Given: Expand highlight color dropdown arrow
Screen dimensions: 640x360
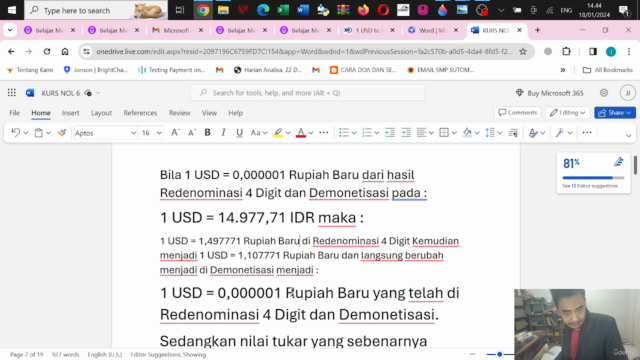Looking at the screenshot, I should click(288, 133).
